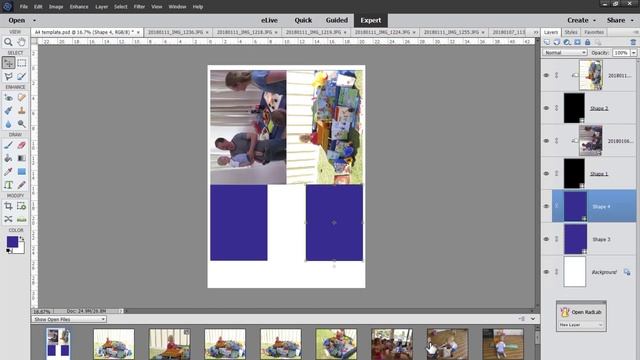Open the Share dropdown
The image size is (640, 360).
pos(620,20)
